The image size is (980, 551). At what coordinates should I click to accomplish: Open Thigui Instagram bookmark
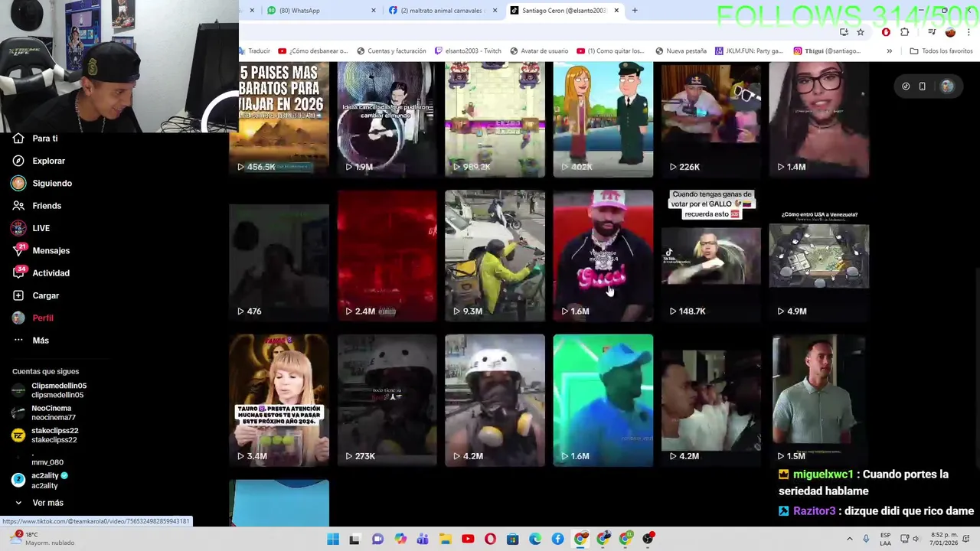click(x=826, y=51)
